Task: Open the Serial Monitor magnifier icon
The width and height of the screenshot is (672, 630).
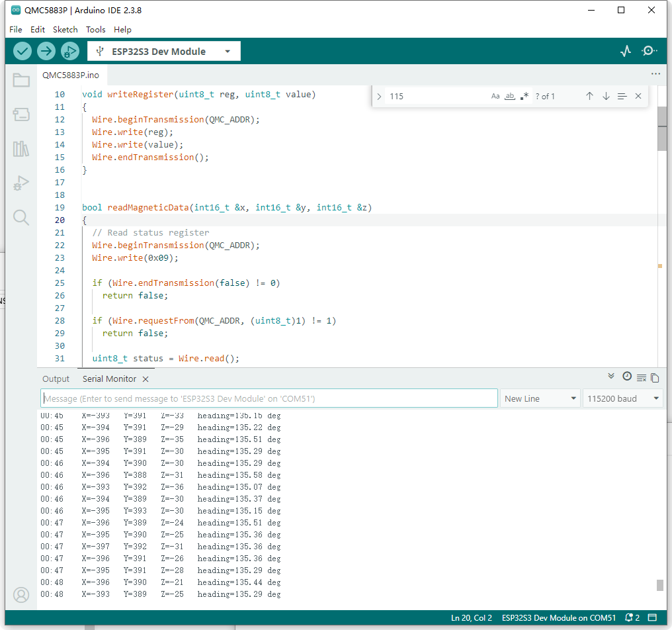Action: click(x=650, y=51)
